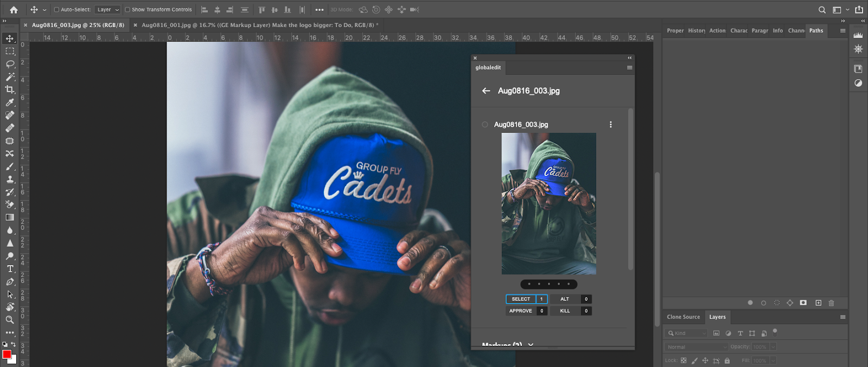Select the Eraser tool
The image size is (868, 367).
click(10, 205)
